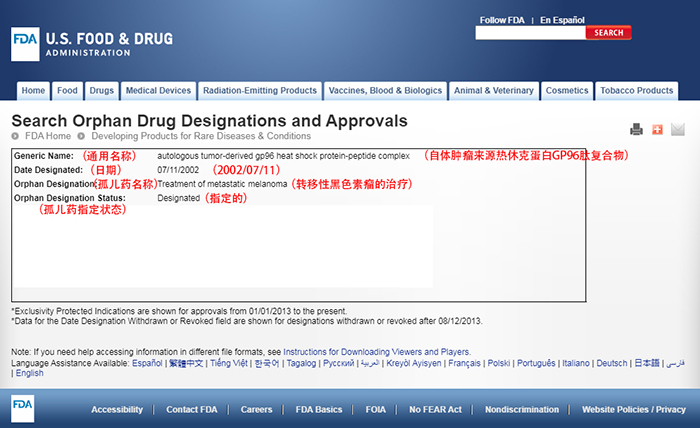Open the Drugs tab
The height and width of the screenshot is (428, 700).
tap(101, 91)
